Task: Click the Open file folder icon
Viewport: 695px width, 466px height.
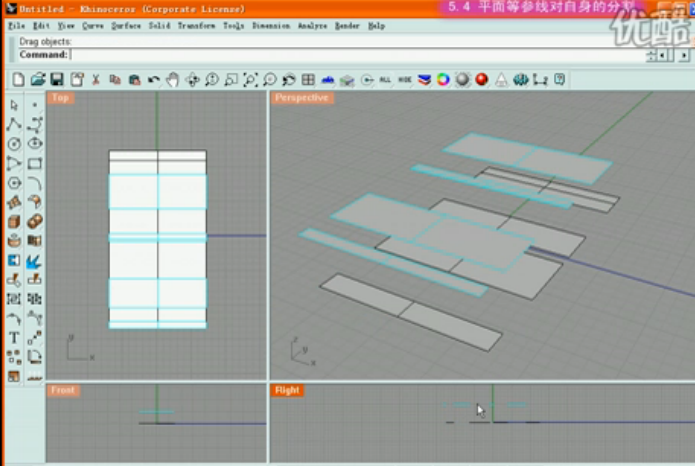Action: (x=38, y=79)
